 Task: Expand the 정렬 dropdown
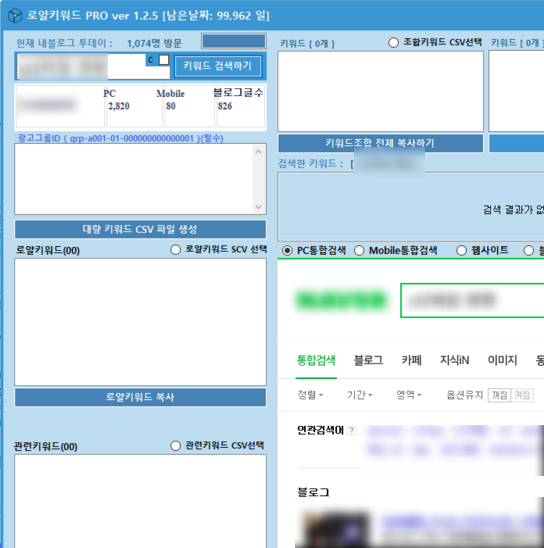click(x=310, y=395)
